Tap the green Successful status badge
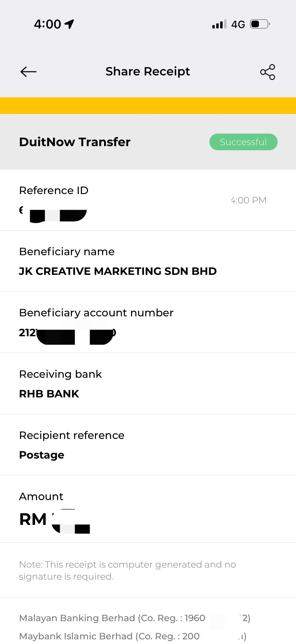 click(243, 142)
